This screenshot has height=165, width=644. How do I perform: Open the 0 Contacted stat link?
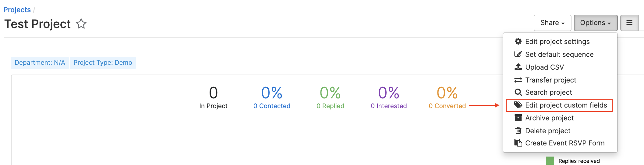[272, 106]
